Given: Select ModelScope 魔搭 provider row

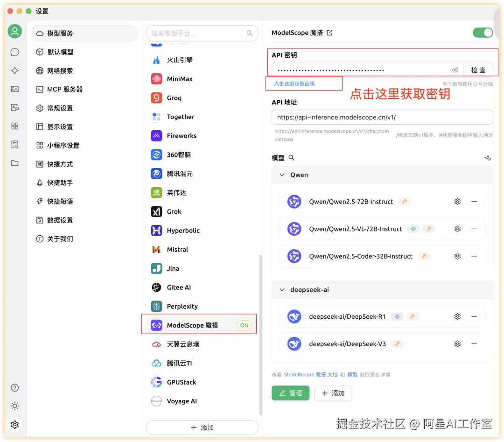Looking at the screenshot, I should tap(202, 326).
